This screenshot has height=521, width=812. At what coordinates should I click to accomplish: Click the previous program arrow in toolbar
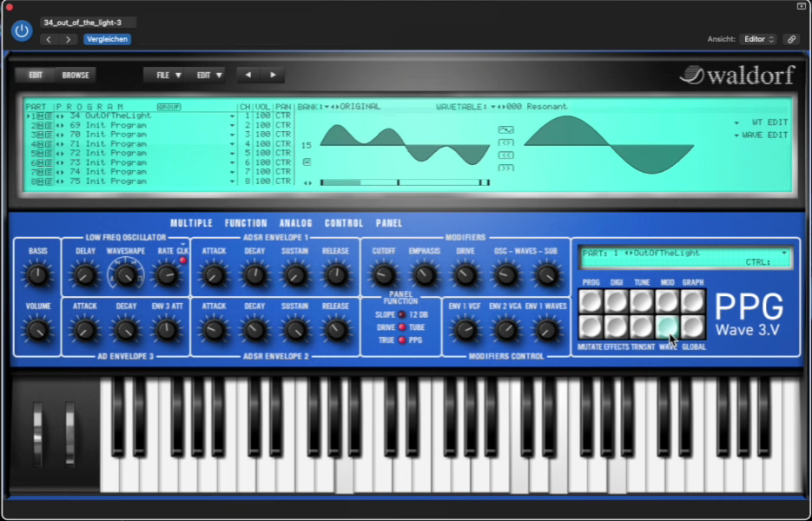[248, 75]
